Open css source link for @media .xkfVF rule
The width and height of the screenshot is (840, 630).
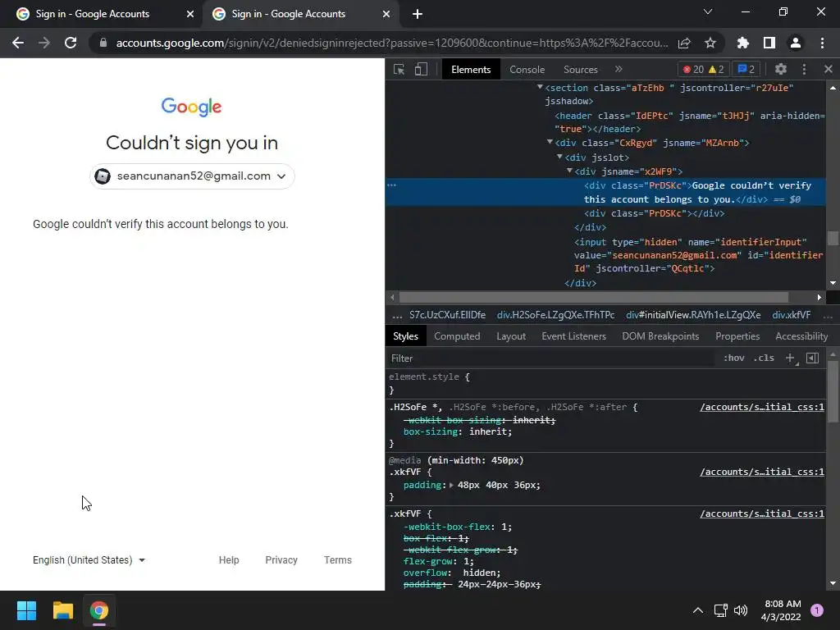coord(762,472)
